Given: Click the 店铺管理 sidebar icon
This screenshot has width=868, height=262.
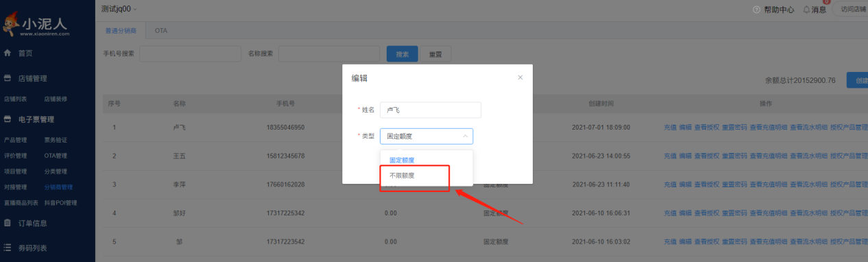Looking at the screenshot, I should coord(8,78).
